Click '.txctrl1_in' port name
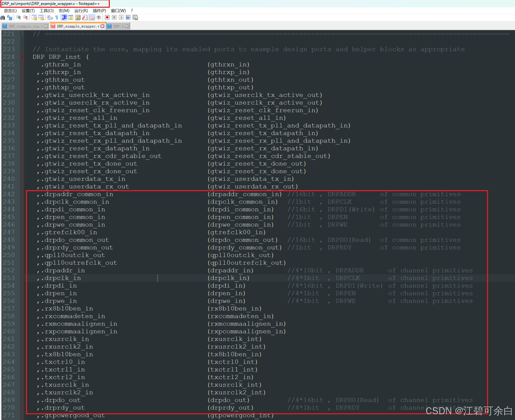 [63, 370]
